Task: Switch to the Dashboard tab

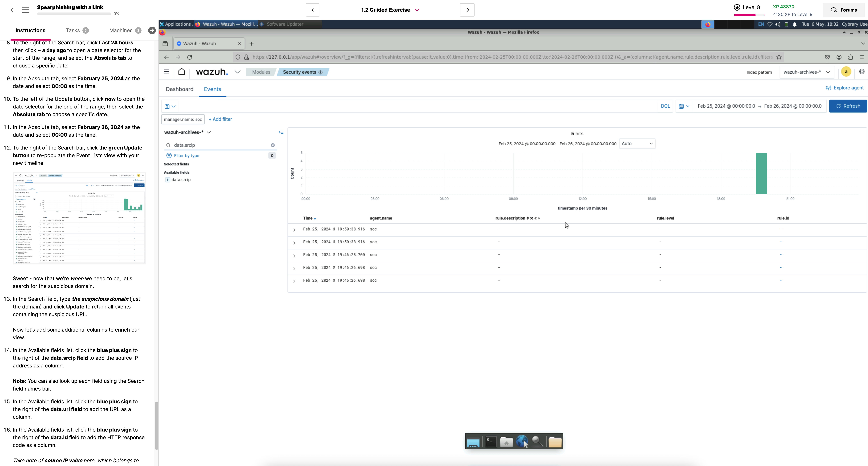Action: [x=180, y=89]
